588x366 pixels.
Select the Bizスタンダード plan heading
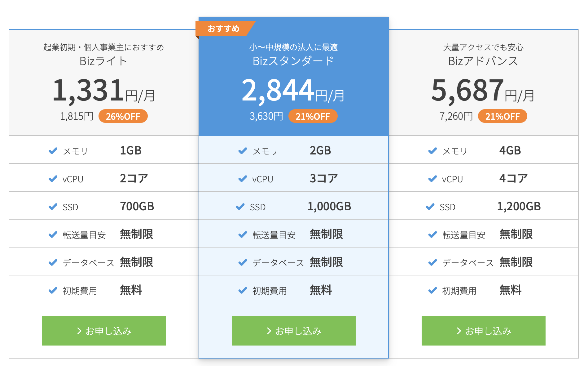point(293,61)
